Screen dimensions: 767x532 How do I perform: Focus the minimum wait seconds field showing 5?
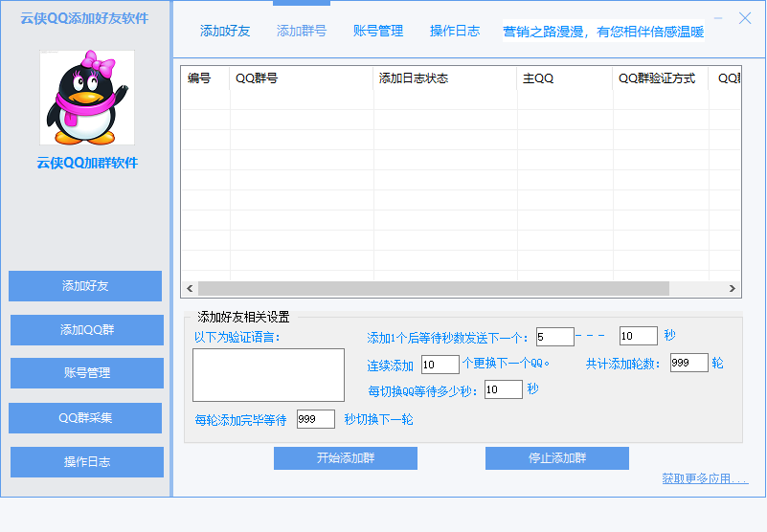tap(555, 337)
